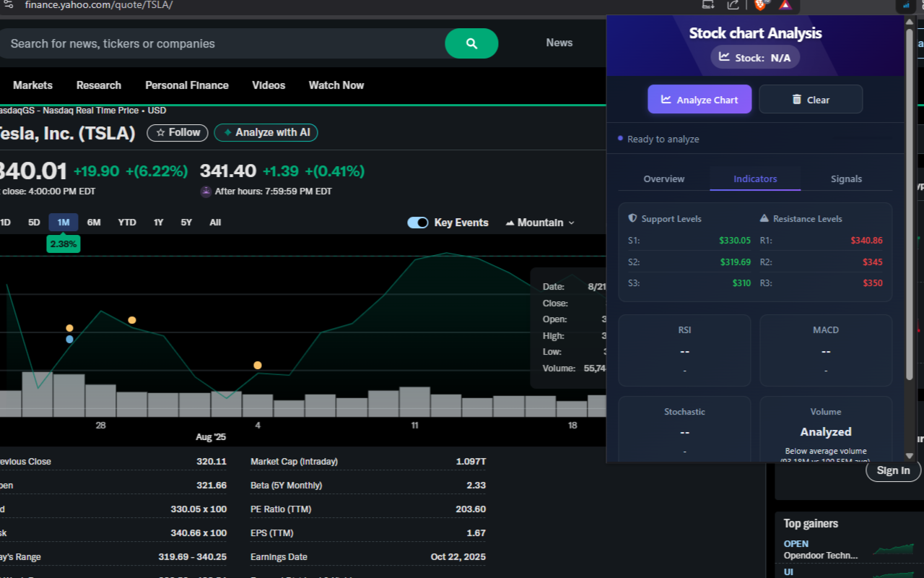Click the R1 resistance value $340.86
Viewport: 924px width, 578px height.
(x=866, y=241)
